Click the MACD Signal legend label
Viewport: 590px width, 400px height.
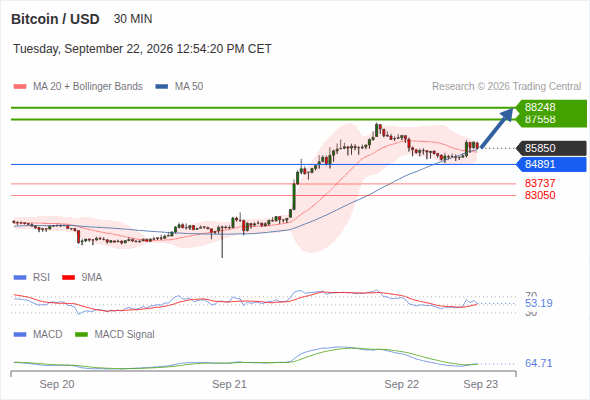pyautogui.click(x=125, y=335)
